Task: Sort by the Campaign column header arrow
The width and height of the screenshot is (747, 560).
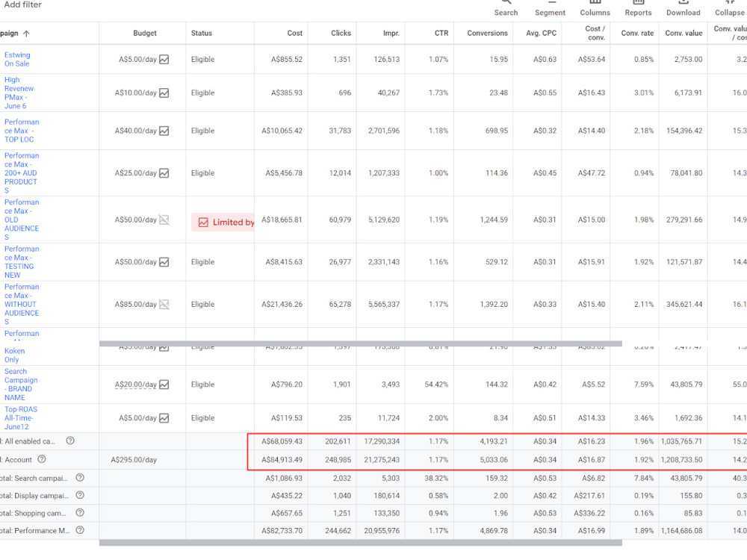Action: tap(26, 34)
